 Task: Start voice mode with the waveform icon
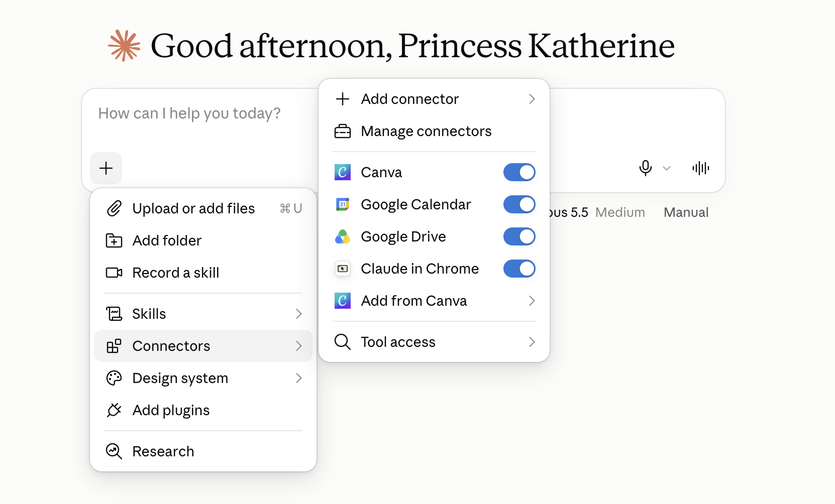[701, 168]
